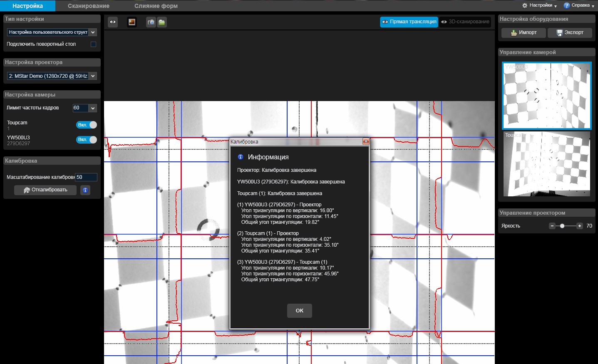Click the picture image icon in toolbar

pyautogui.click(x=132, y=22)
